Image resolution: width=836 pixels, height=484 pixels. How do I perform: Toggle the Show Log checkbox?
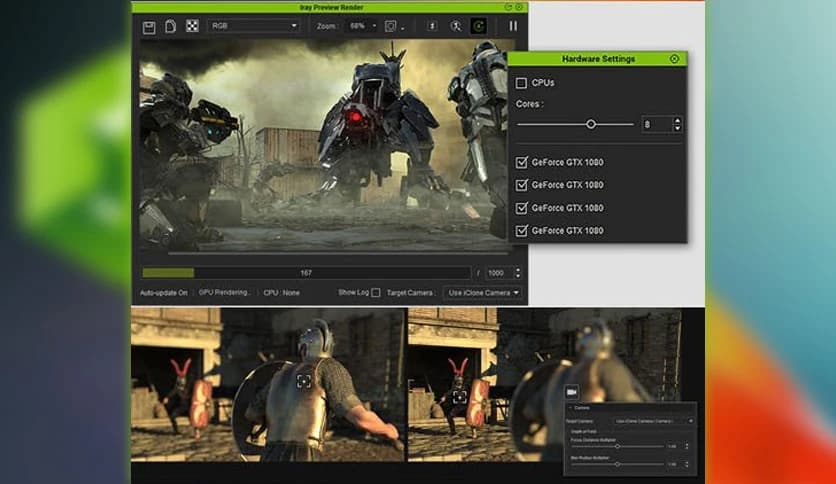click(376, 293)
